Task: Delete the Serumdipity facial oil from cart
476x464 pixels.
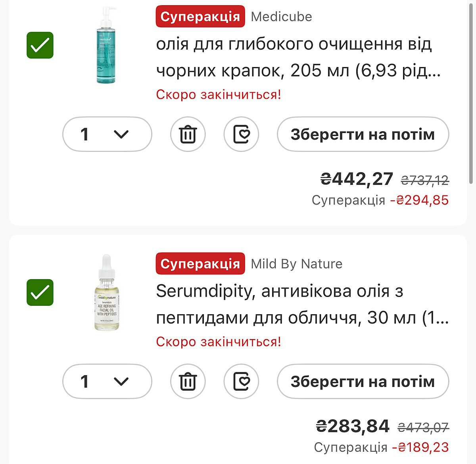Action: tap(188, 381)
